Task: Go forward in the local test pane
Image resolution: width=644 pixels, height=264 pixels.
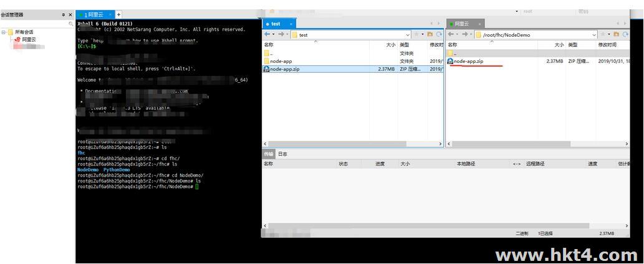Action: 281,34
